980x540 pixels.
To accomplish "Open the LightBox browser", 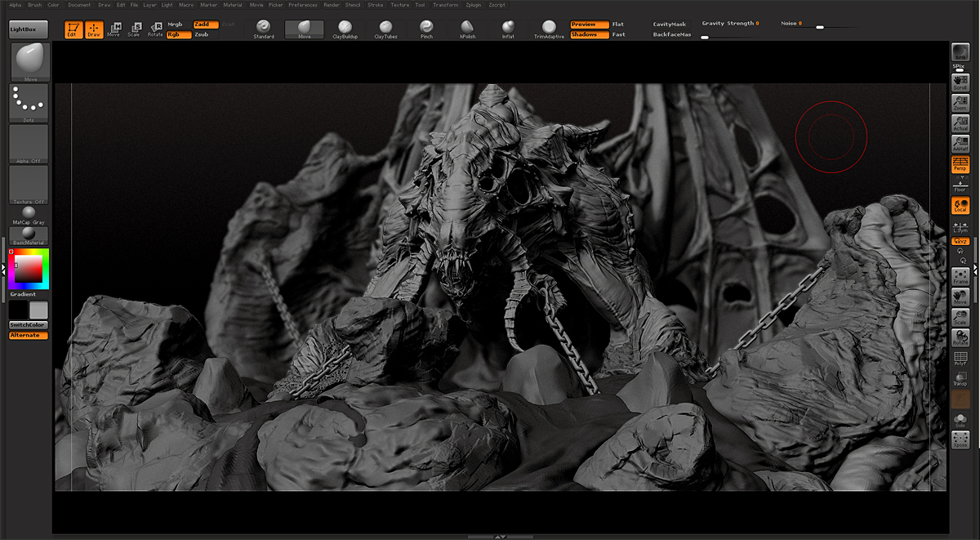I will [x=29, y=29].
